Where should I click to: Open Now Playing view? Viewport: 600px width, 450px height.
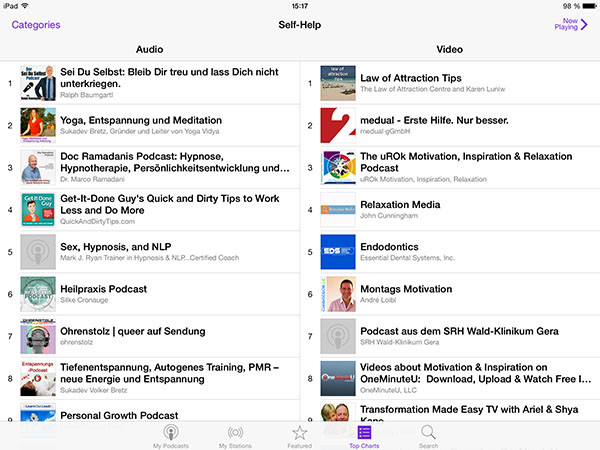click(x=571, y=24)
